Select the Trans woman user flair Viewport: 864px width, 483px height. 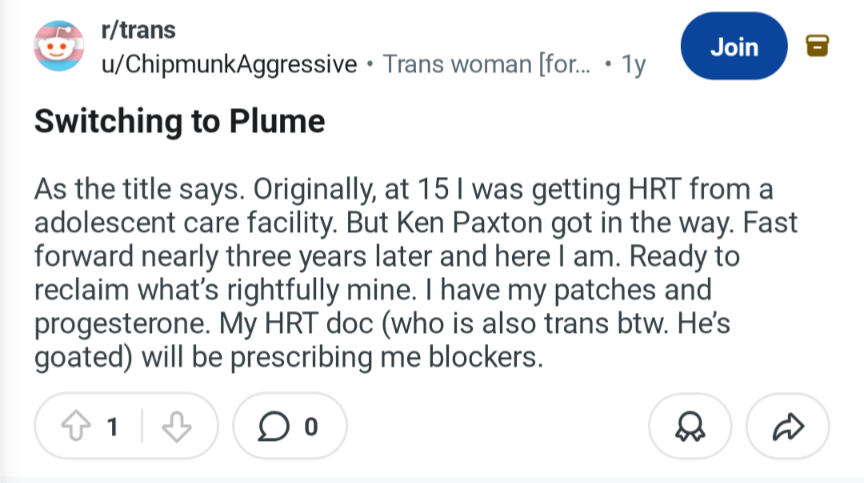487,64
